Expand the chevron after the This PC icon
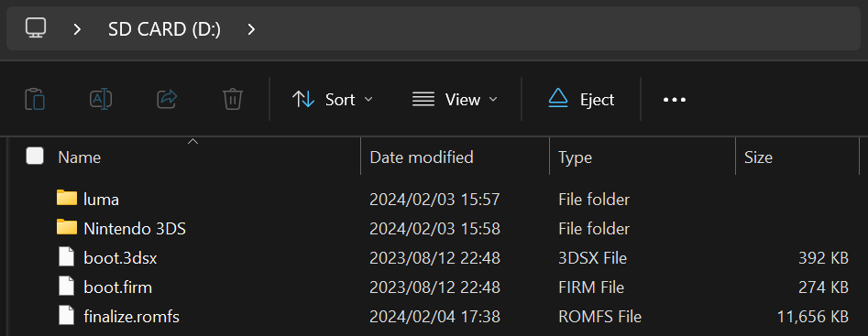Image resolution: width=868 pixels, height=336 pixels. (77, 29)
